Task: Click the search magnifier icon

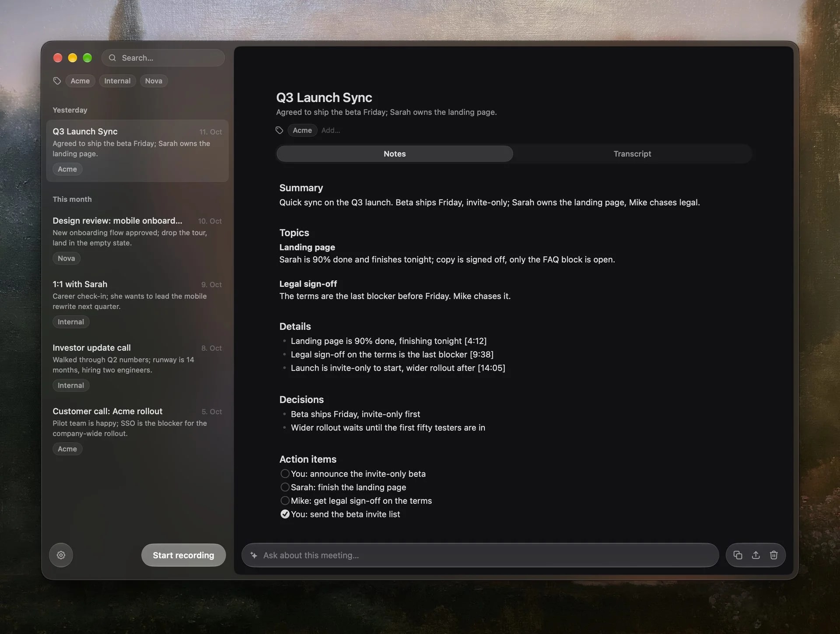Action: (x=112, y=58)
